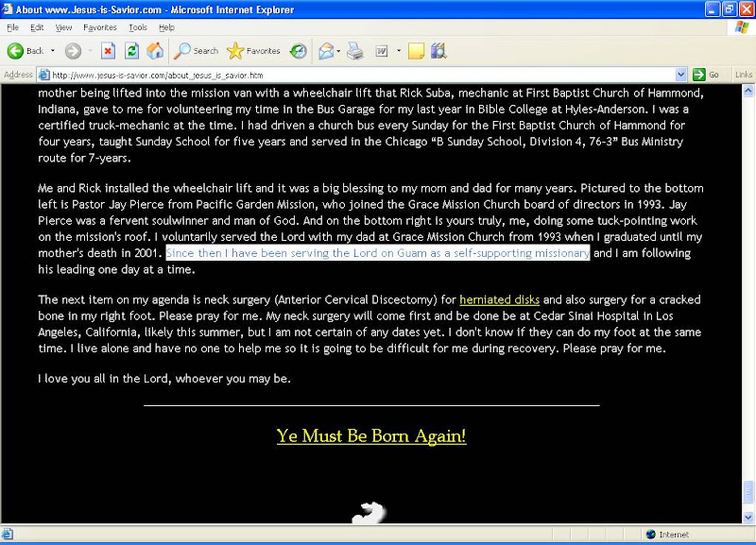Open the Favorites menu
The width and height of the screenshot is (756, 545).
coord(100,27)
